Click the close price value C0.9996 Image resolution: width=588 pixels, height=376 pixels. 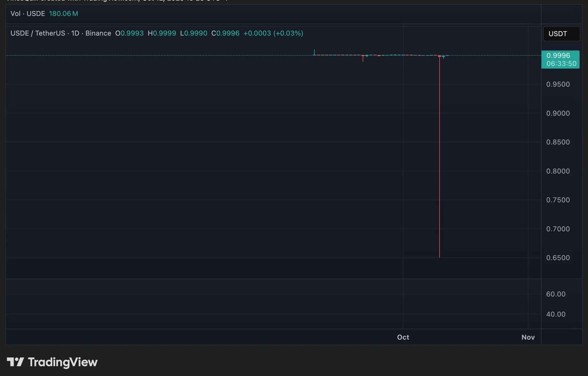pyautogui.click(x=225, y=33)
